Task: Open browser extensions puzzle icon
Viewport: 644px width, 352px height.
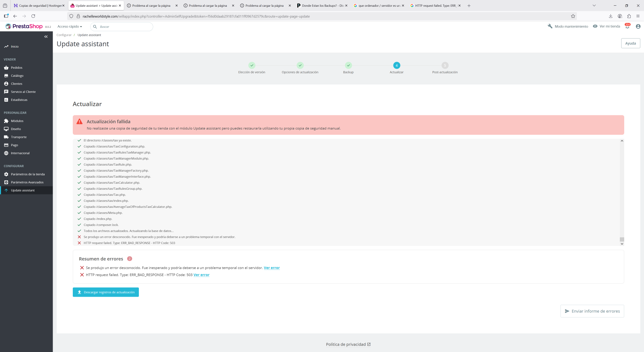Action: 629,16
